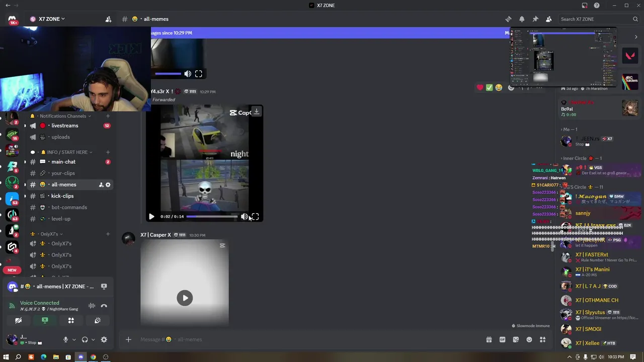The width and height of the screenshot is (644, 362).
Task: Fullscreen the top partially visible video
Action: click(199, 74)
